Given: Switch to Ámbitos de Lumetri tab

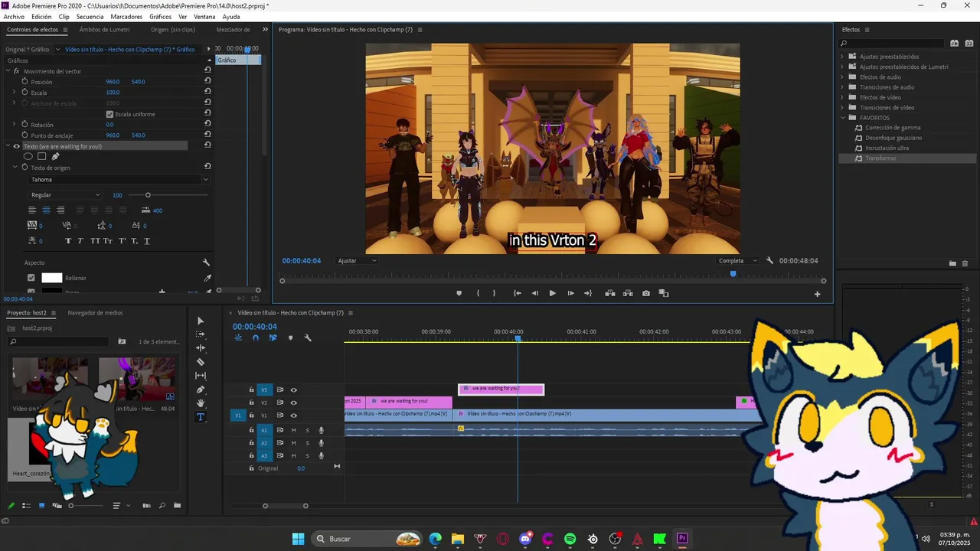Looking at the screenshot, I should [104, 30].
